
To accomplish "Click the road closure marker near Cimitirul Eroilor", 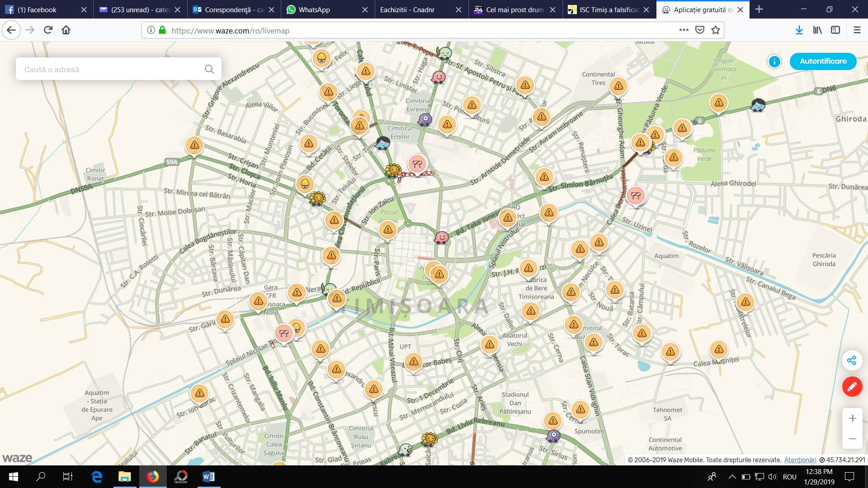I will [417, 164].
